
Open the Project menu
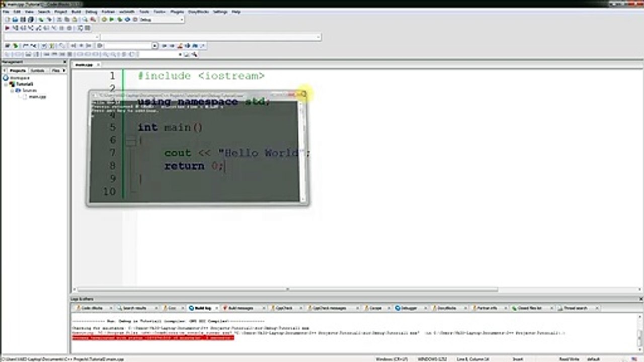[61, 12]
